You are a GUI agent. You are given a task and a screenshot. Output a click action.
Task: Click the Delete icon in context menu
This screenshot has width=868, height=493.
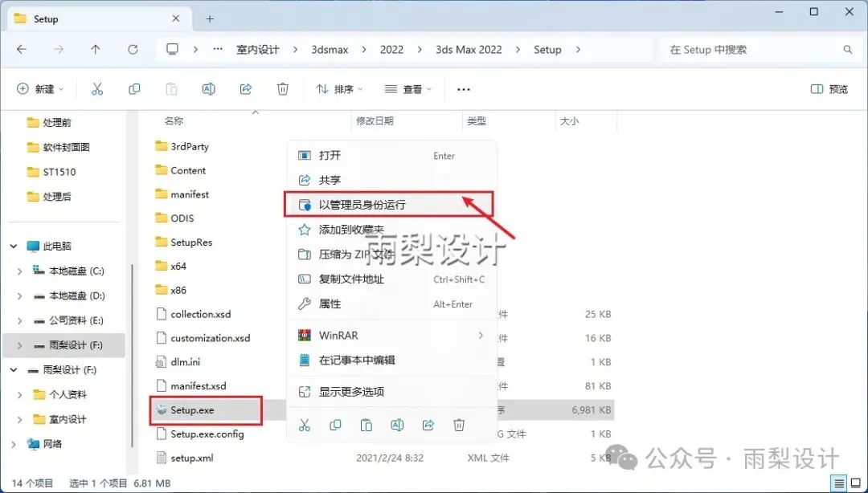pos(459,425)
